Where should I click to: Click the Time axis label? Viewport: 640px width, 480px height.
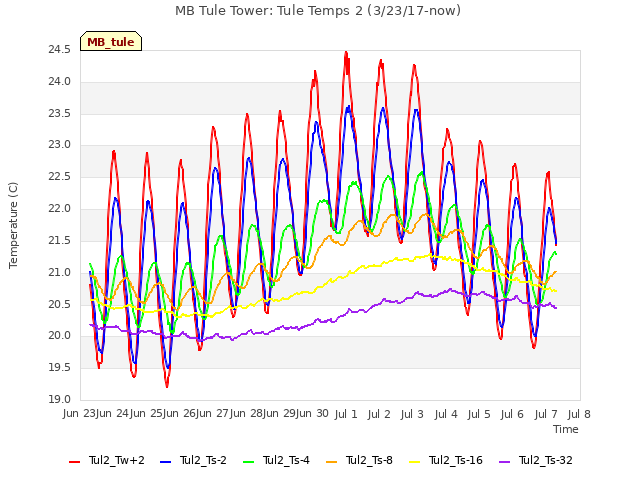(566, 429)
